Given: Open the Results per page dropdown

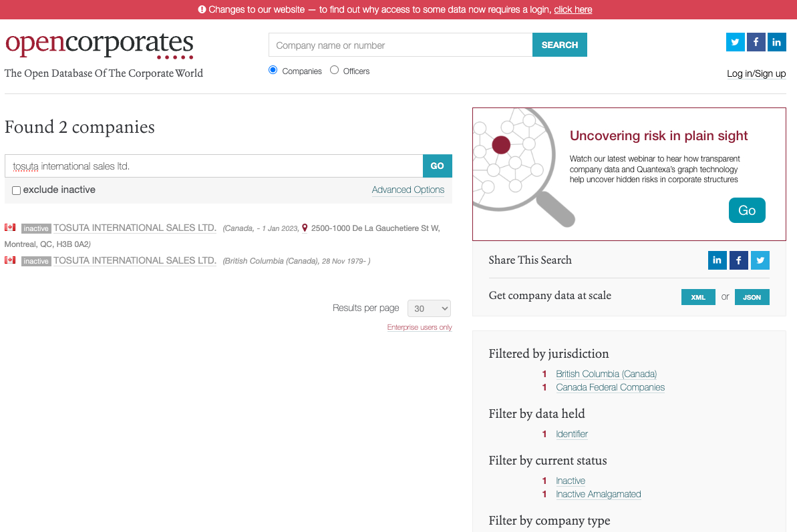Looking at the screenshot, I should 429,308.
